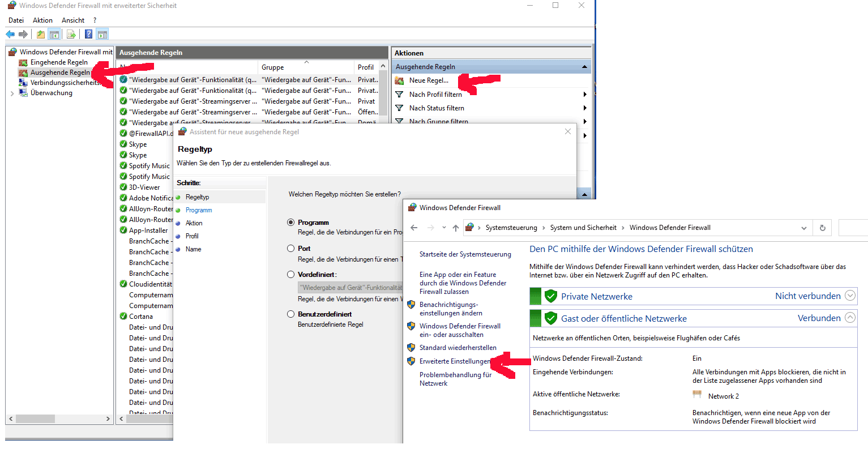Open the Datei menu
The width and height of the screenshot is (868, 457).
tap(16, 20)
